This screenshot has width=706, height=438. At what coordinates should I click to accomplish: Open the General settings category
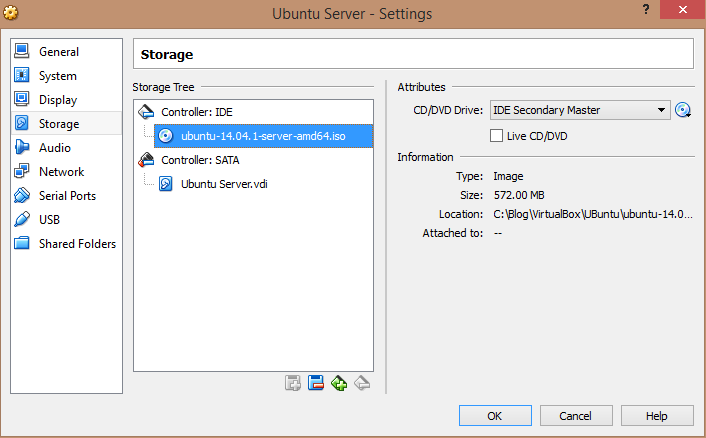pyautogui.click(x=66, y=52)
